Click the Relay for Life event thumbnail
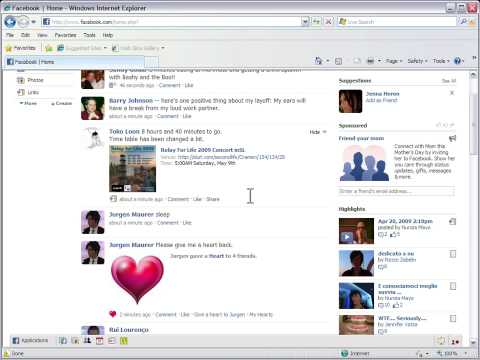This screenshot has height=360, width=480. (x=132, y=169)
